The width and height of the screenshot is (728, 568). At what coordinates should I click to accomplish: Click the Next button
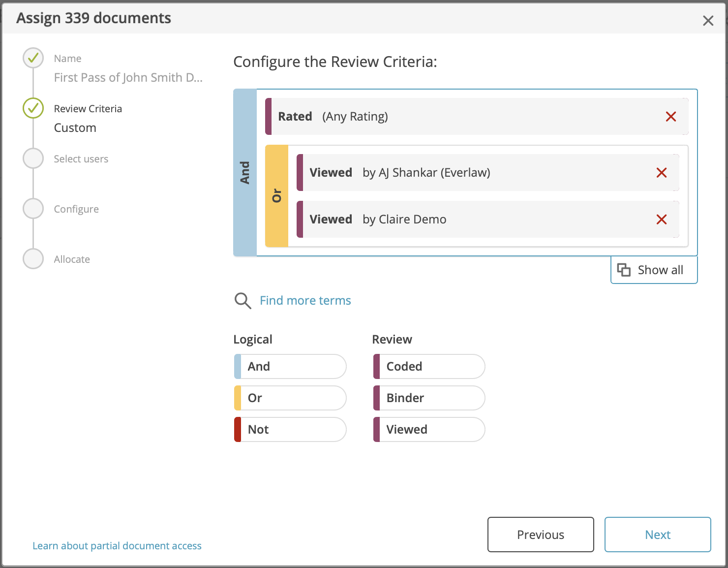click(x=657, y=535)
